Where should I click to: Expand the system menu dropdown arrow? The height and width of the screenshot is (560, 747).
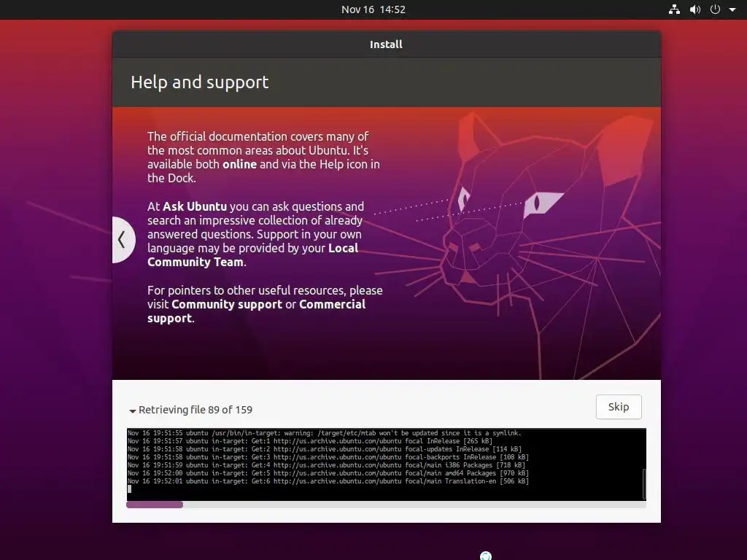click(x=732, y=9)
